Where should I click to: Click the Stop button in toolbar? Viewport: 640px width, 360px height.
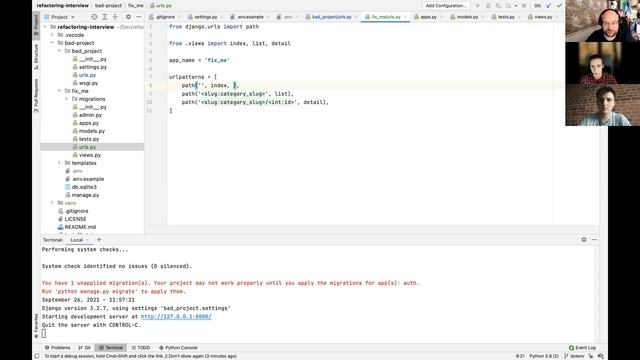524,6
